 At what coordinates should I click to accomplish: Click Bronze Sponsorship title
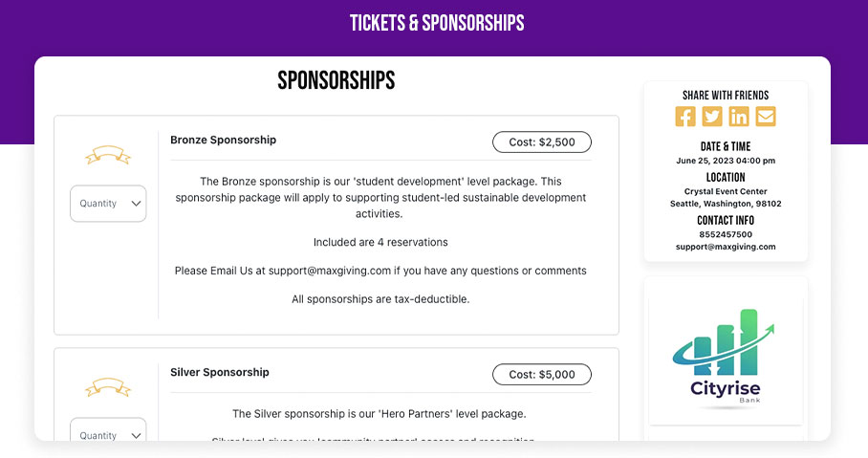223,140
